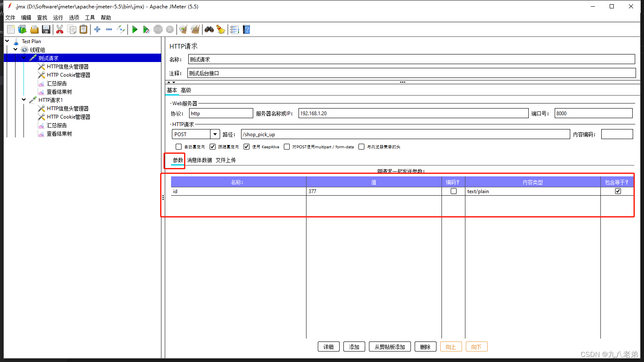644x362 pixels.
Task: Open Search with the binoculars icon
Action: point(209,29)
